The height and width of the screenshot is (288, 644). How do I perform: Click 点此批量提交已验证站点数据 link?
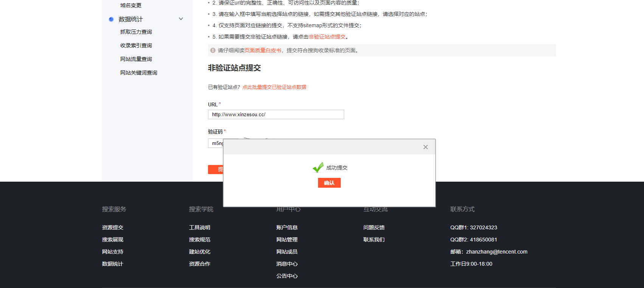pos(274,87)
